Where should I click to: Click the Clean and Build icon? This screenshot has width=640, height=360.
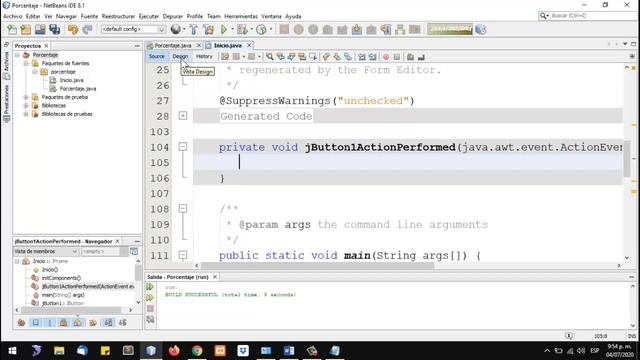208,29
